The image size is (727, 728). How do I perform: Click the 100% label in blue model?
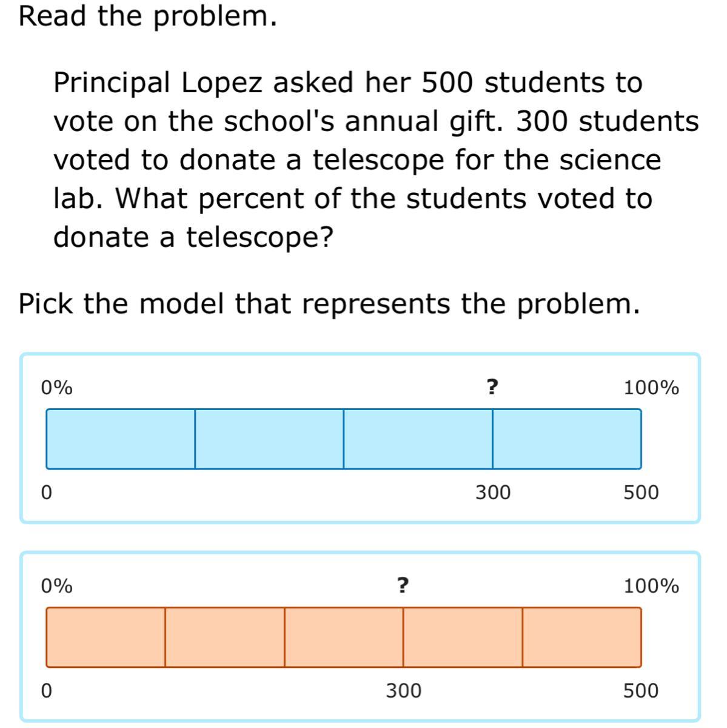click(652, 387)
